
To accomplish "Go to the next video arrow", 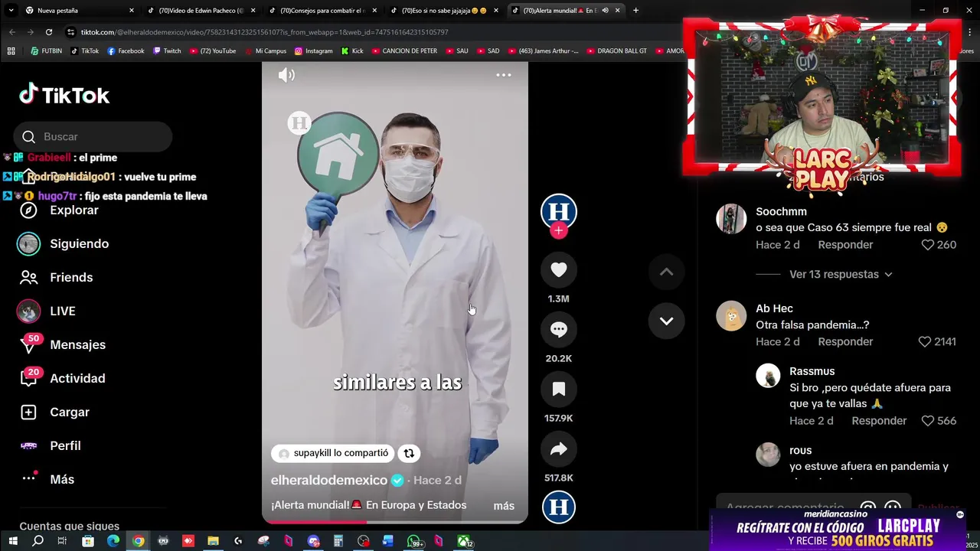I will [x=667, y=321].
